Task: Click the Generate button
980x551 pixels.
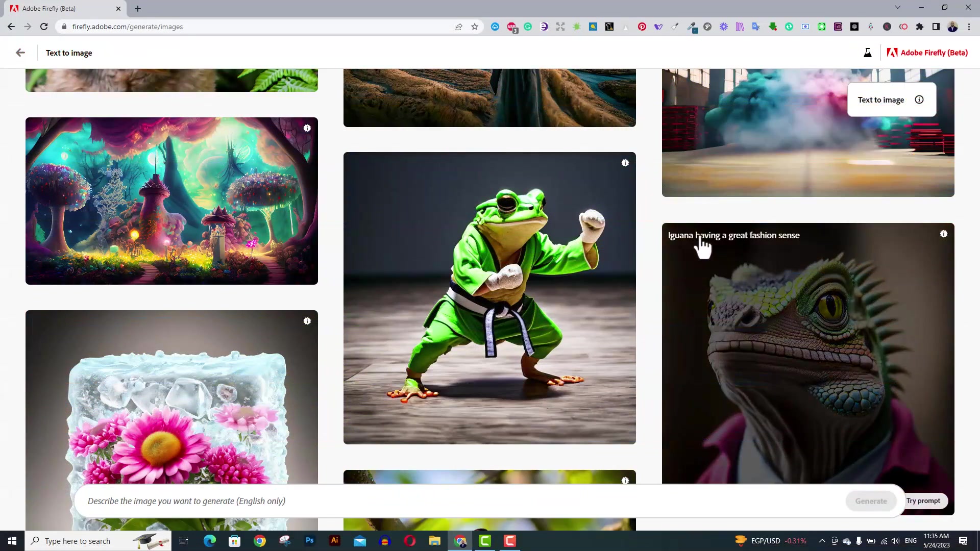Action: click(871, 501)
